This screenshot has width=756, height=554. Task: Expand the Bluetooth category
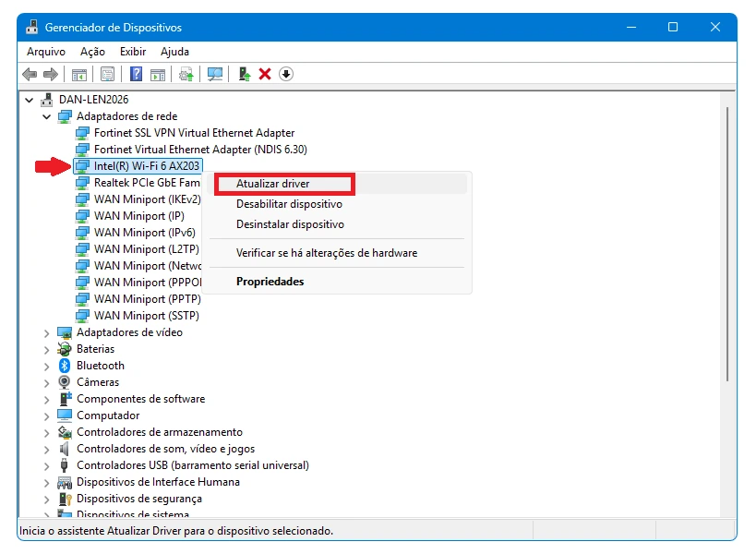[x=47, y=366]
